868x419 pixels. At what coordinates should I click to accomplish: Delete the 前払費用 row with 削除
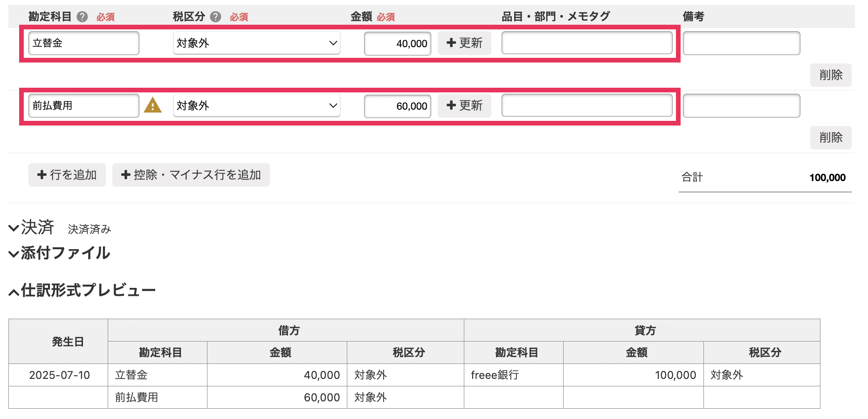coord(831,138)
